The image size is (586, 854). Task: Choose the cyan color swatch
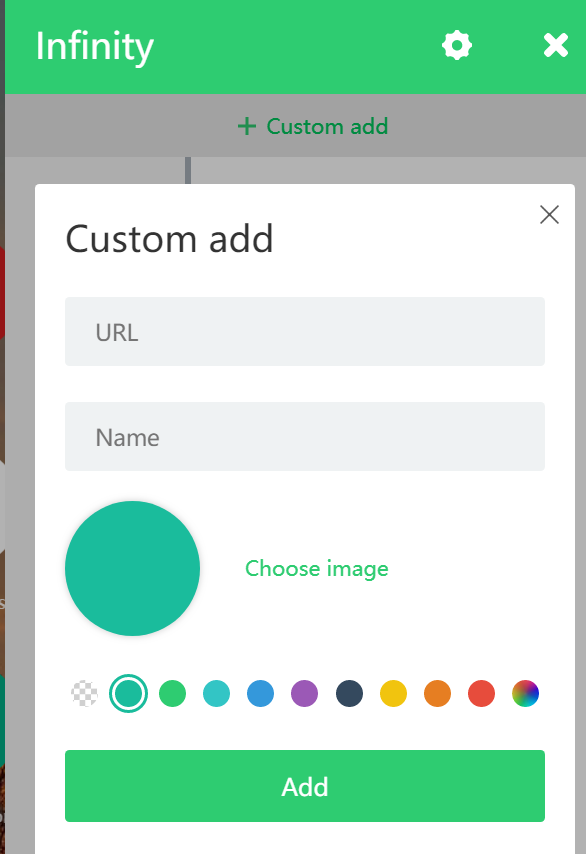[217, 694]
